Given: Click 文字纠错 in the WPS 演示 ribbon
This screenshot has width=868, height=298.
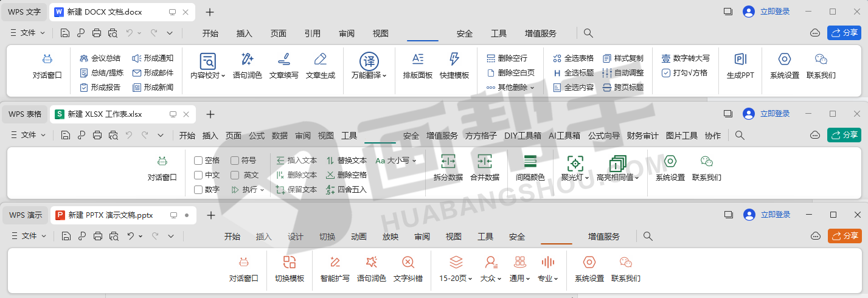Looking at the screenshot, I should pyautogui.click(x=408, y=269).
